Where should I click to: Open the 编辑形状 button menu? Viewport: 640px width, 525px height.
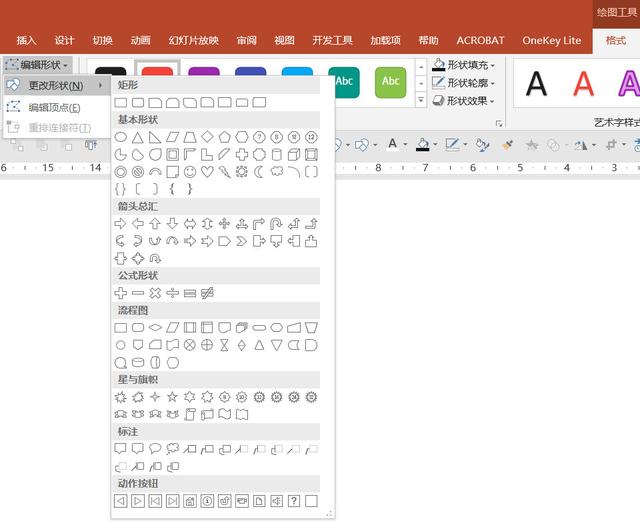38,65
